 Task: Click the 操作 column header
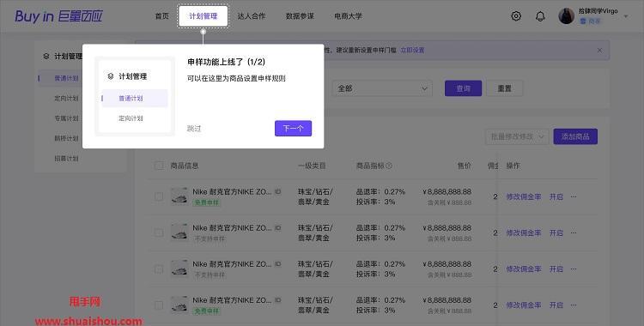pos(513,166)
